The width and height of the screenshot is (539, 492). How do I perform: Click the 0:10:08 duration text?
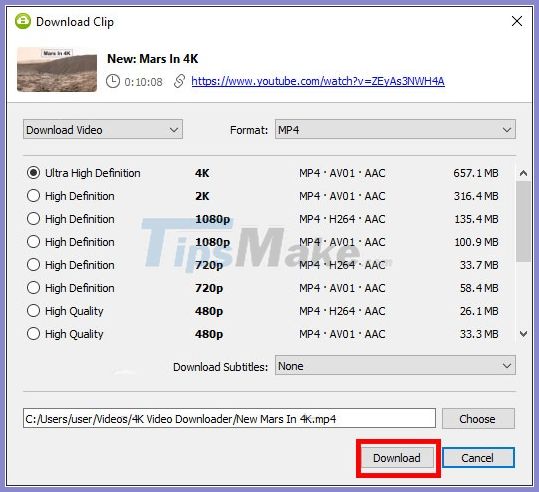coord(143,82)
